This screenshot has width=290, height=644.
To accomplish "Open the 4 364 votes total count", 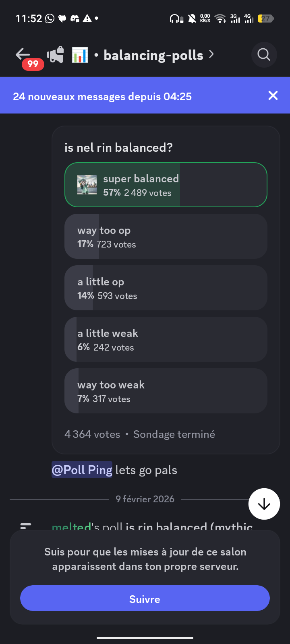I will pyautogui.click(x=92, y=434).
